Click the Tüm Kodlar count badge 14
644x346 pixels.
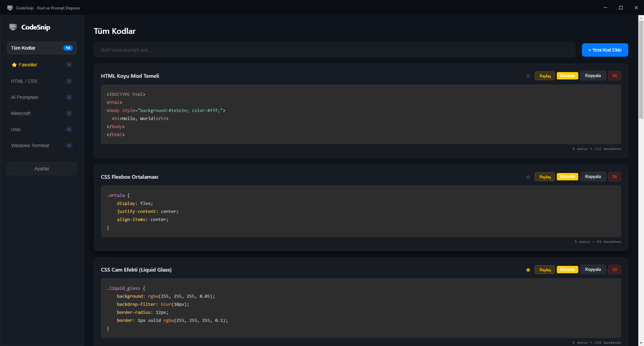[x=68, y=48]
